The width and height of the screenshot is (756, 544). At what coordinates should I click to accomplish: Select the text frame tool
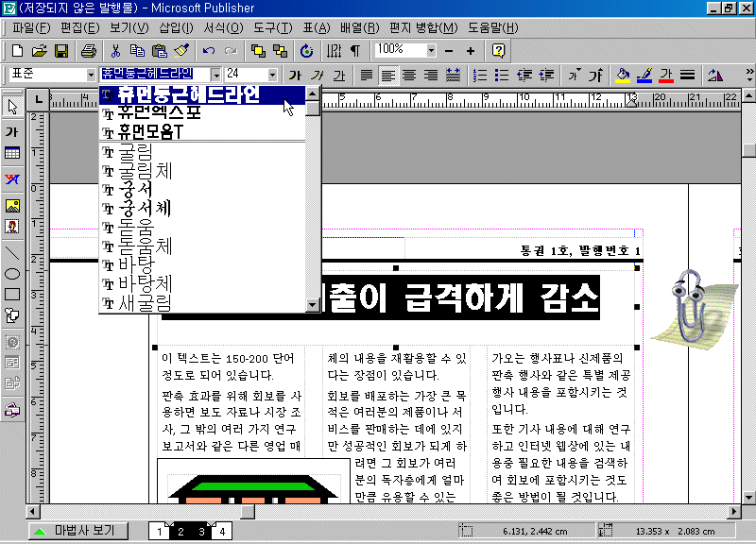tap(12, 131)
